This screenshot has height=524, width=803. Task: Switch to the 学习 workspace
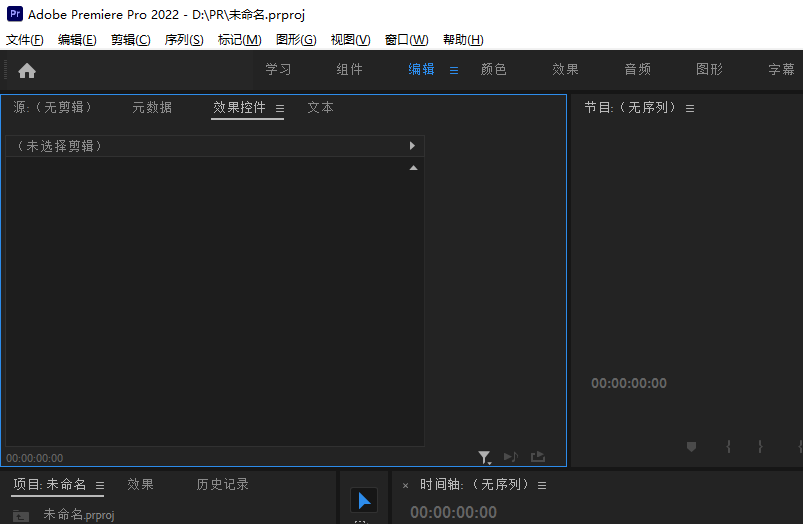[x=278, y=70]
